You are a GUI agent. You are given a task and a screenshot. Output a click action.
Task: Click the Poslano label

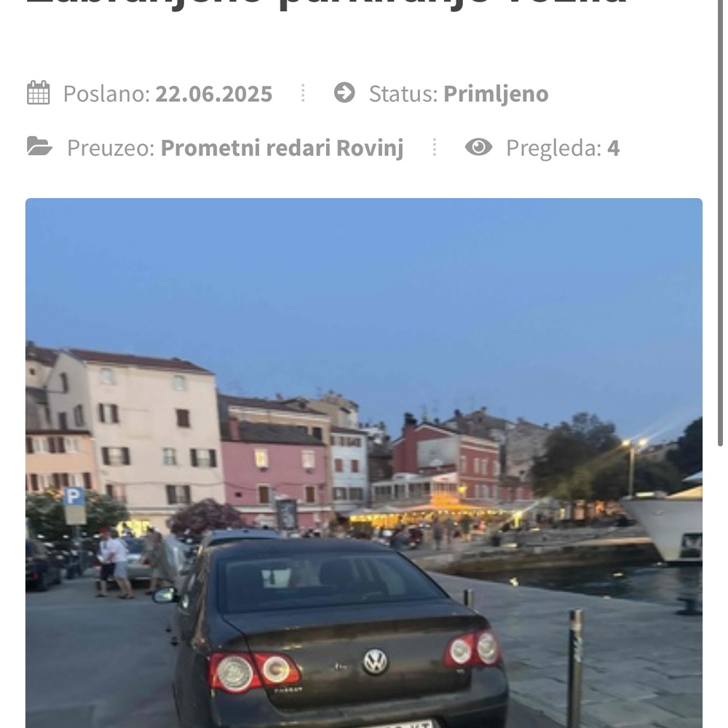click(x=107, y=94)
